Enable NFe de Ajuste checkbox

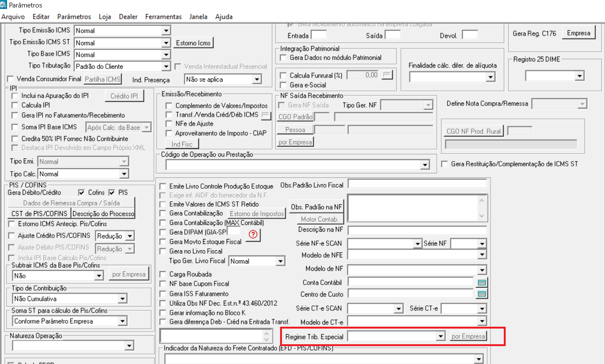(x=169, y=123)
